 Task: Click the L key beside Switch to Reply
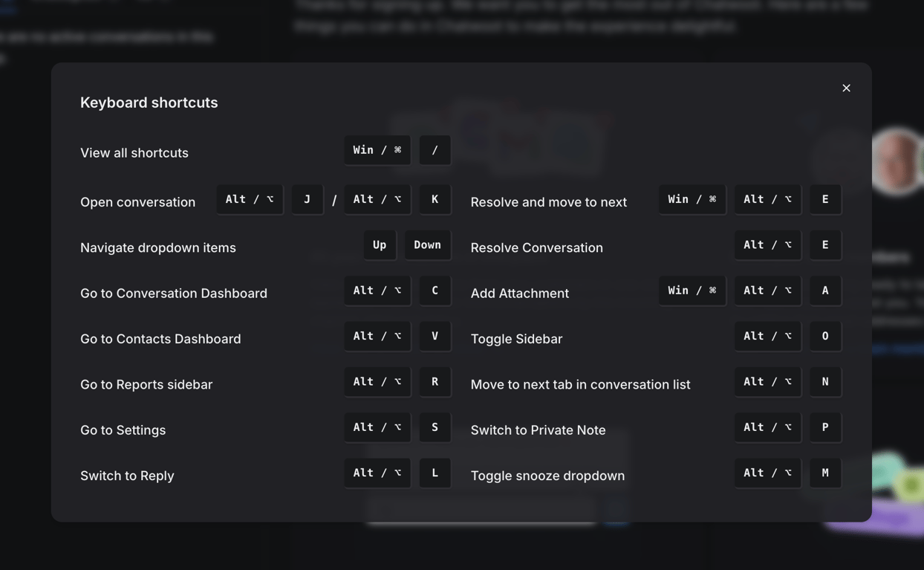[435, 473]
